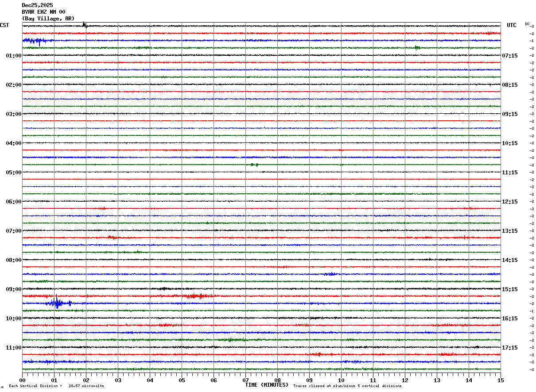Select the 03:00 CST hour label

point(14,114)
